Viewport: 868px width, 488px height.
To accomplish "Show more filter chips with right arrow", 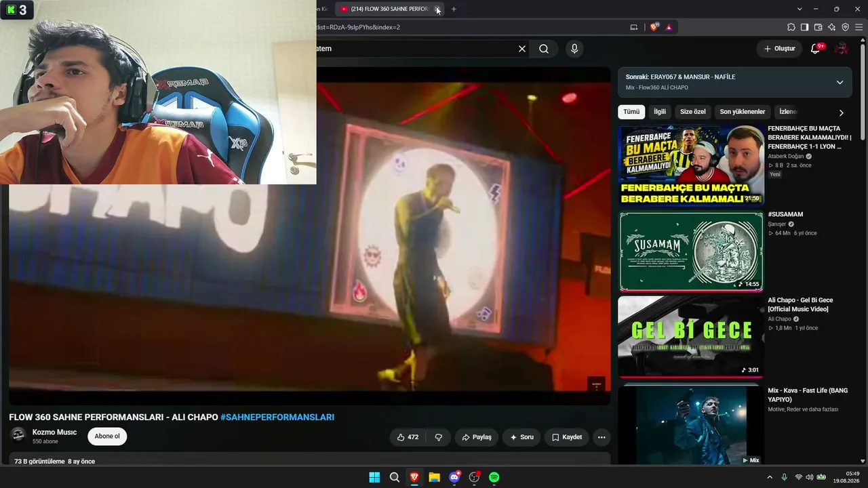I will click(x=841, y=113).
